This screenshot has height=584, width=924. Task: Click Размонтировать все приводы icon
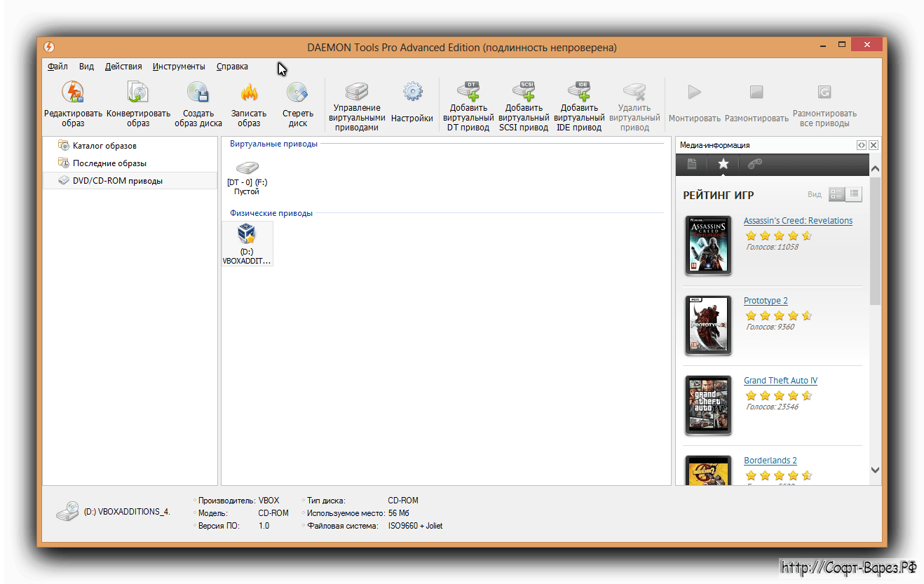point(824,92)
